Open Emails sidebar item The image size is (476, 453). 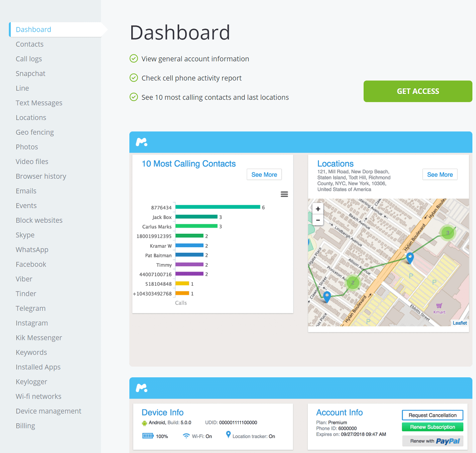tap(26, 191)
